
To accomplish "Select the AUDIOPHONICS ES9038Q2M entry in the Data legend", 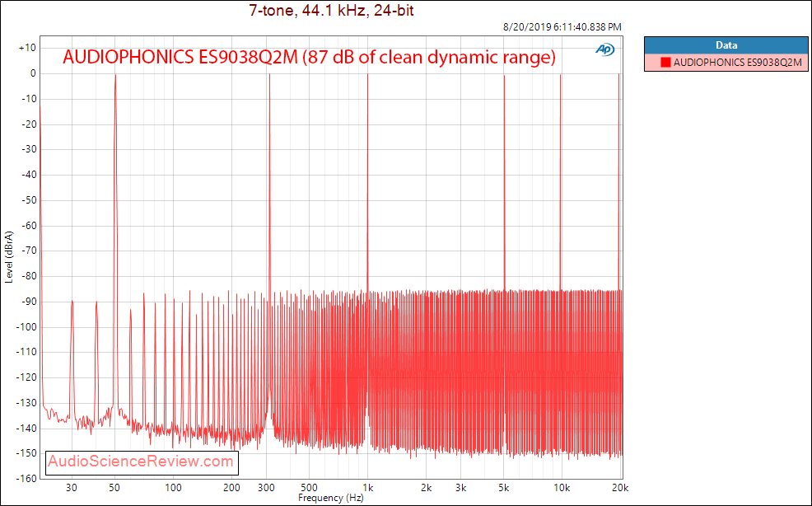I will [x=726, y=63].
